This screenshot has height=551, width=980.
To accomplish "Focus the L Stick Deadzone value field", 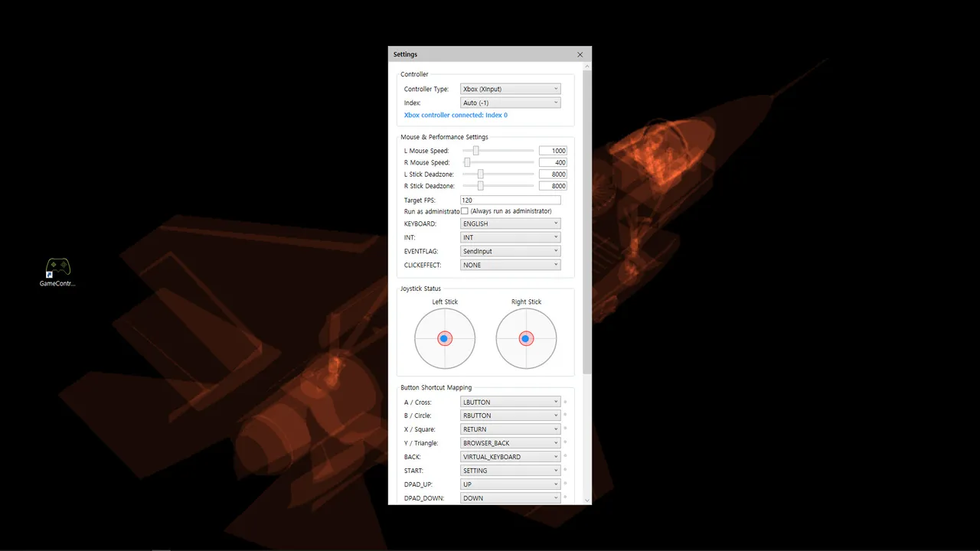I will point(553,174).
